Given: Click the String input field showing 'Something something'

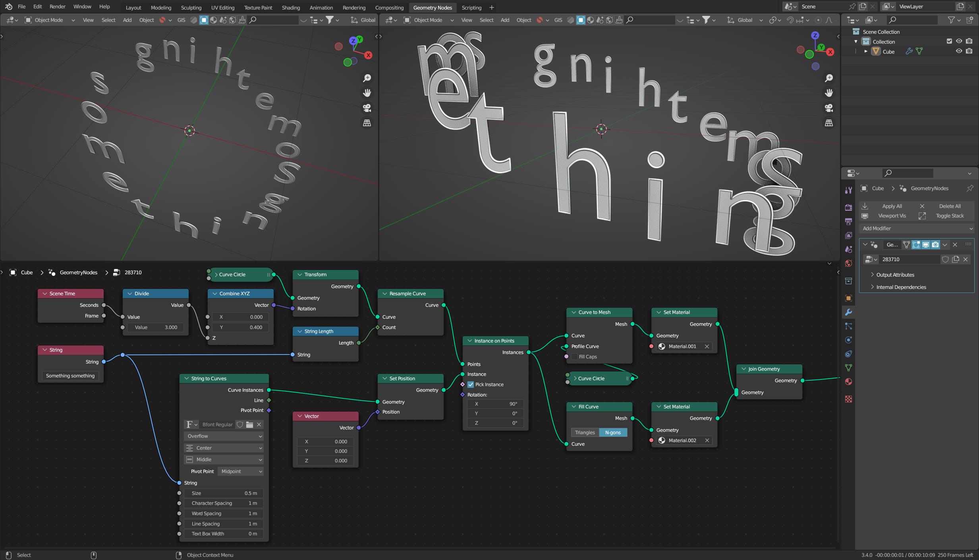Looking at the screenshot, I should click(70, 375).
